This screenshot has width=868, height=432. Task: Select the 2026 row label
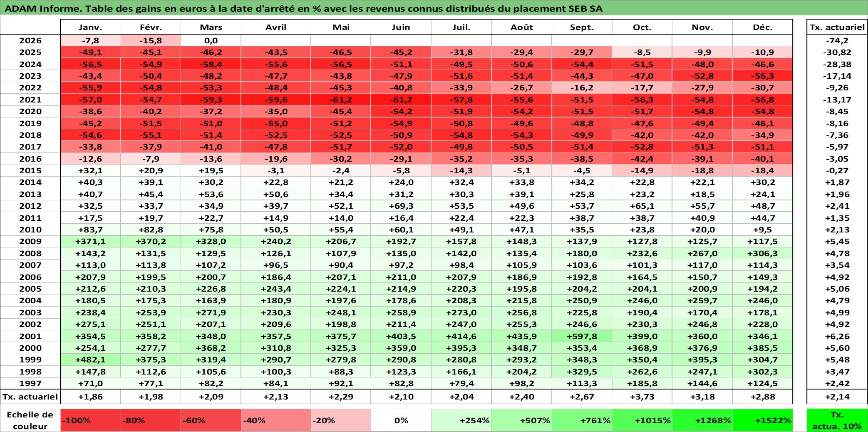pyautogui.click(x=30, y=40)
